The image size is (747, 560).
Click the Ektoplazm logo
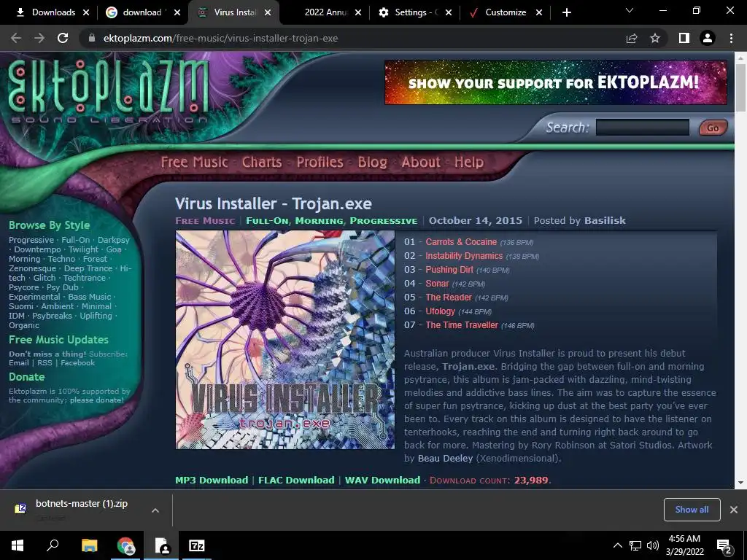point(109,90)
